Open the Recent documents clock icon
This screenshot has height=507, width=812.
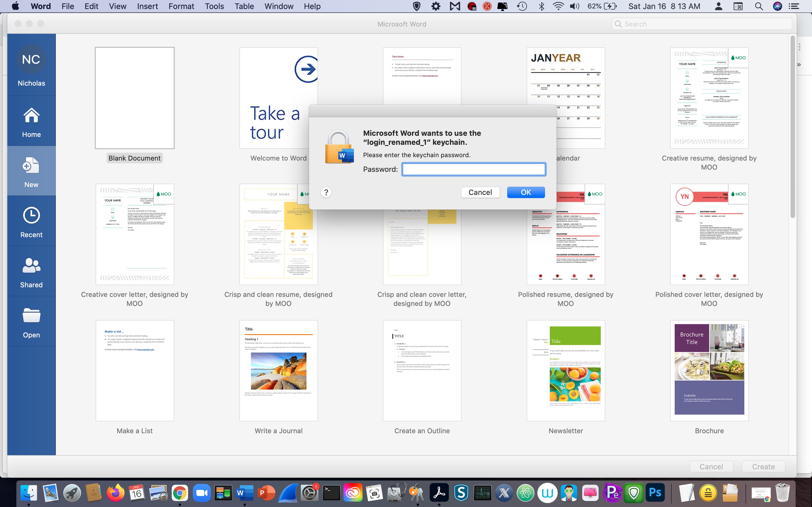(x=31, y=215)
